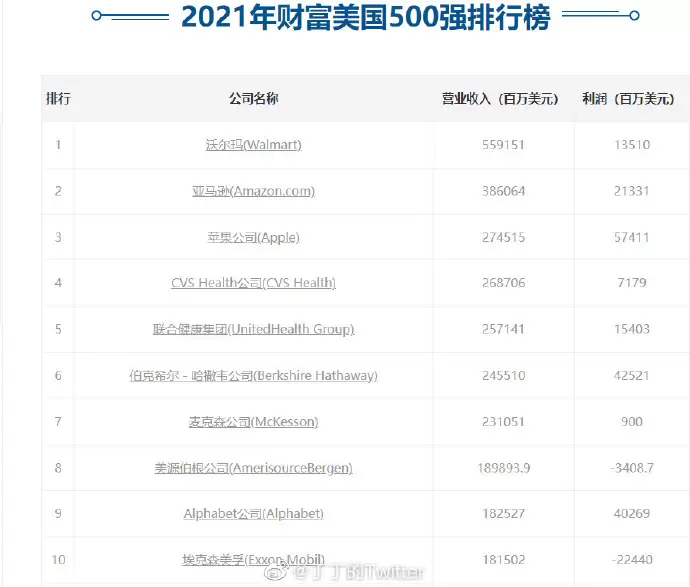The height and width of the screenshot is (587, 690).
Task: Click rank number 6 in Berkshire row
Action: 58,376
